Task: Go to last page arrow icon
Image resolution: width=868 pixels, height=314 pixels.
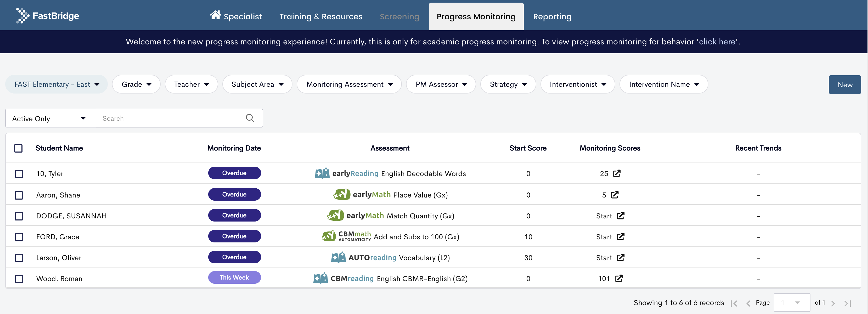Action: 847,303
